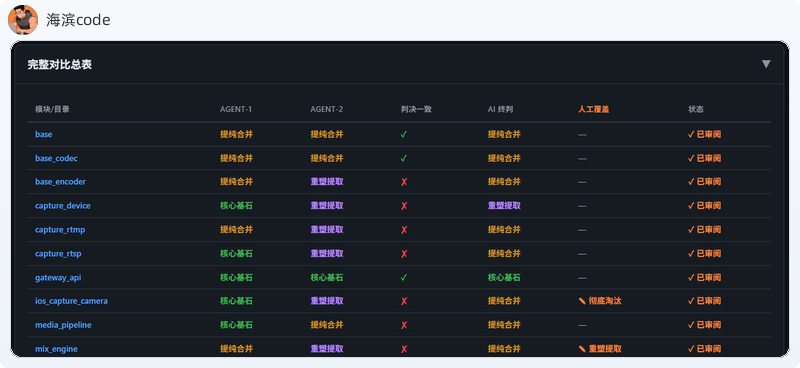Select 已审阅 status in the capture_rtmp row
800x368 pixels.
click(704, 230)
